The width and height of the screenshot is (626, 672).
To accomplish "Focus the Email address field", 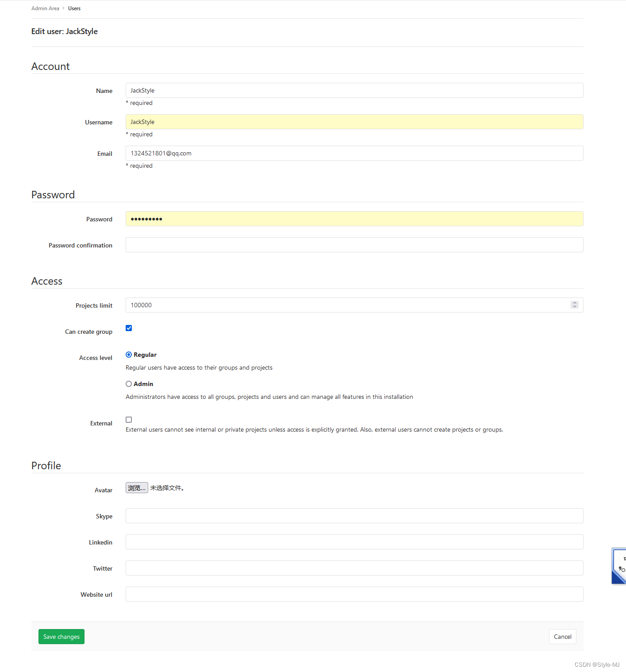I will (354, 153).
